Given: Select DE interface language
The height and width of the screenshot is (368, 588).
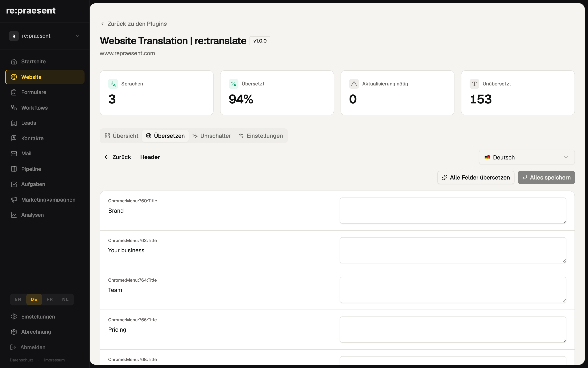Looking at the screenshot, I should [x=34, y=299].
